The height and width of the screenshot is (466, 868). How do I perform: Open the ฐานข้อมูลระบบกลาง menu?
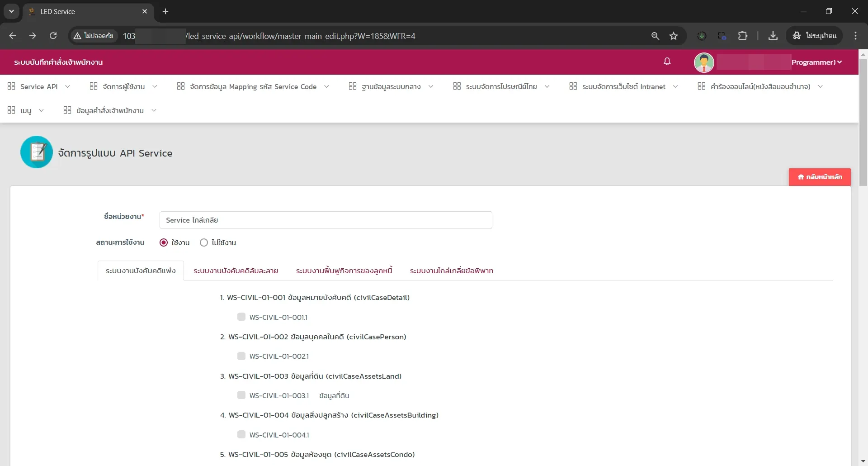coord(391,86)
